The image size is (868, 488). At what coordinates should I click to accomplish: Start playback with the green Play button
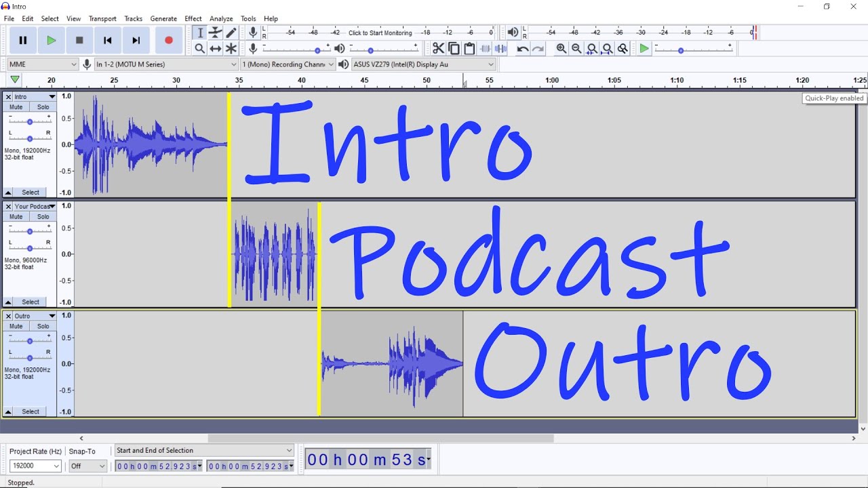[51, 41]
